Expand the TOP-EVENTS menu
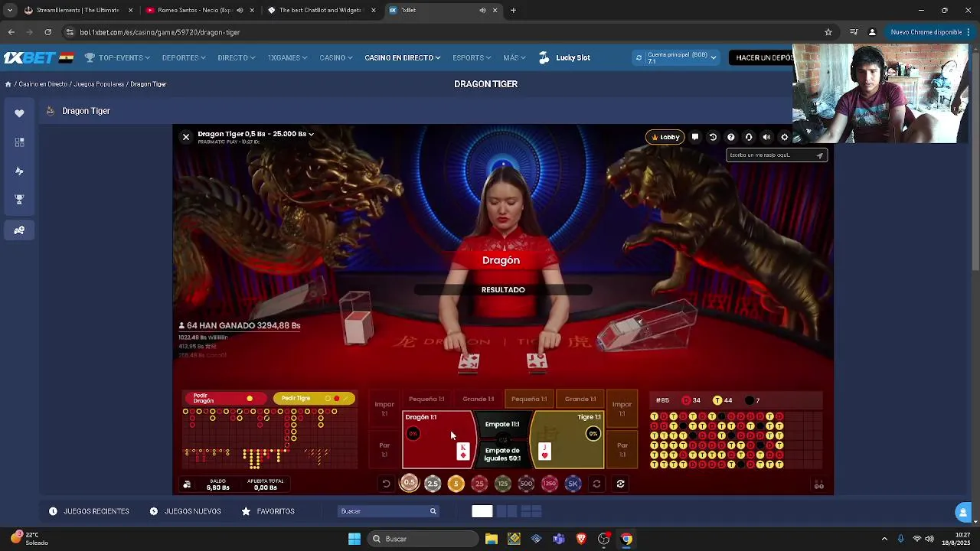980x551 pixels. (116, 57)
